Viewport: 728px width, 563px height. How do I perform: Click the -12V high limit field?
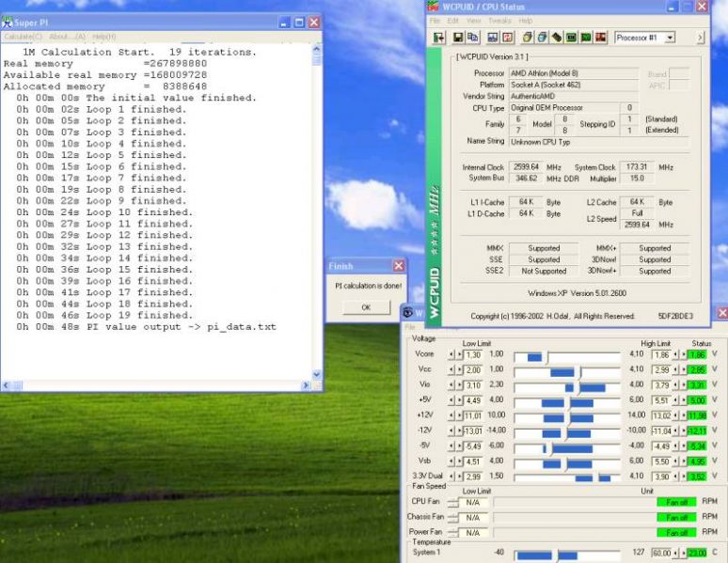pyautogui.click(x=661, y=431)
